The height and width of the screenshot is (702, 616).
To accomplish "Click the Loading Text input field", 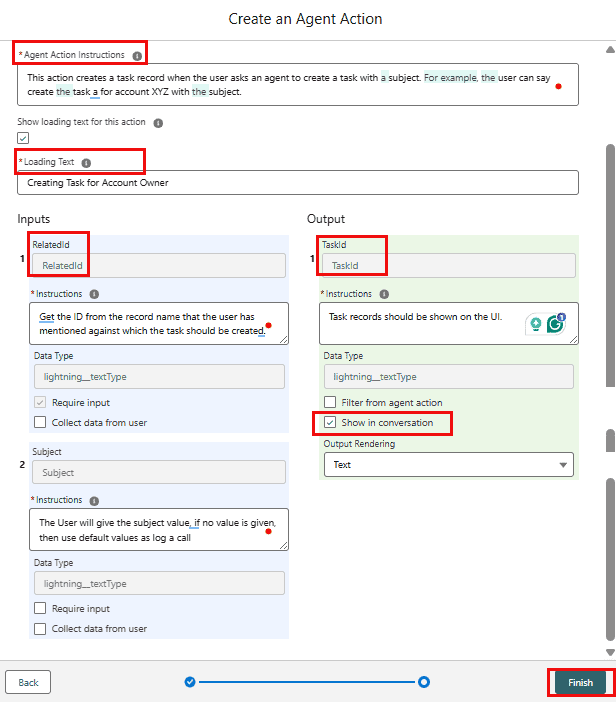I will click(x=298, y=183).
